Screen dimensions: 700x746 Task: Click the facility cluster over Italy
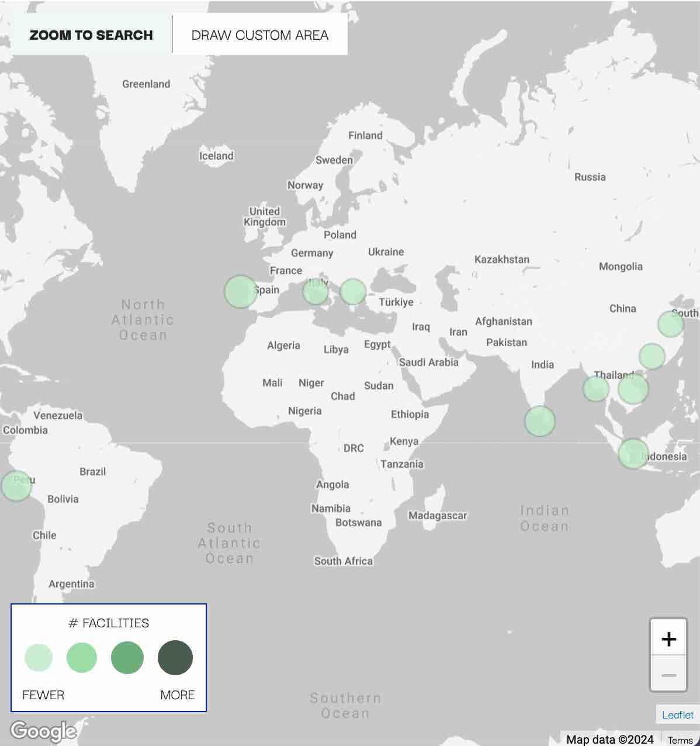pyautogui.click(x=316, y=291)
